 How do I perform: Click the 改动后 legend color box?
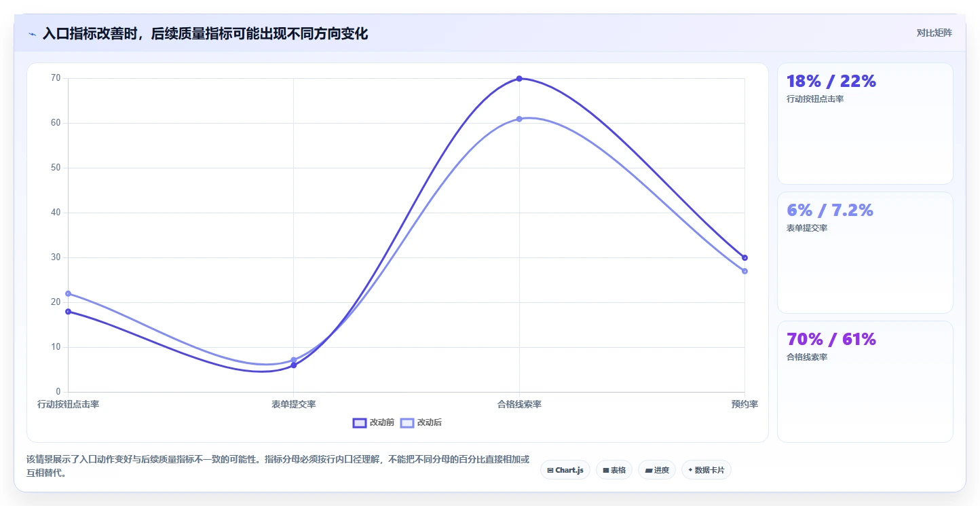click(x=407, y=422)
